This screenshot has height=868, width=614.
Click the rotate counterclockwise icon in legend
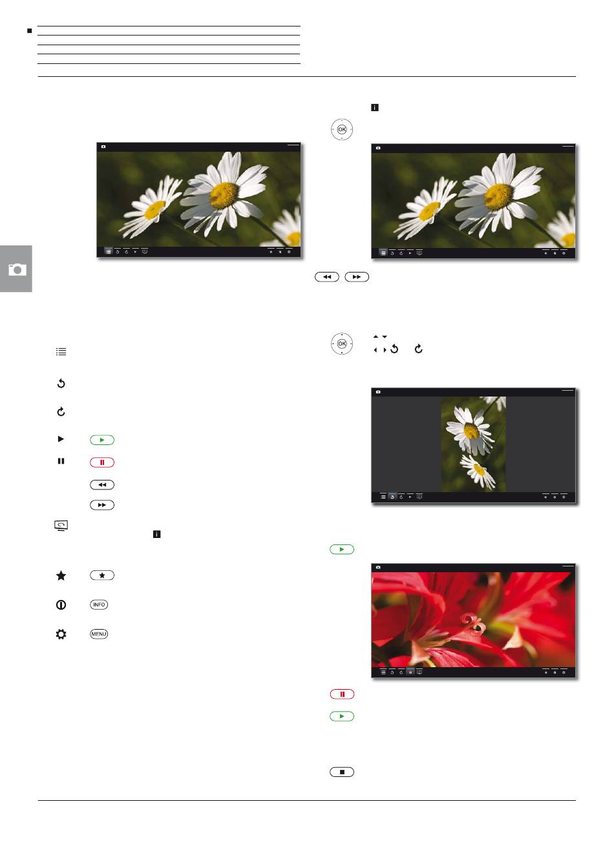click(x=61, y=384)
